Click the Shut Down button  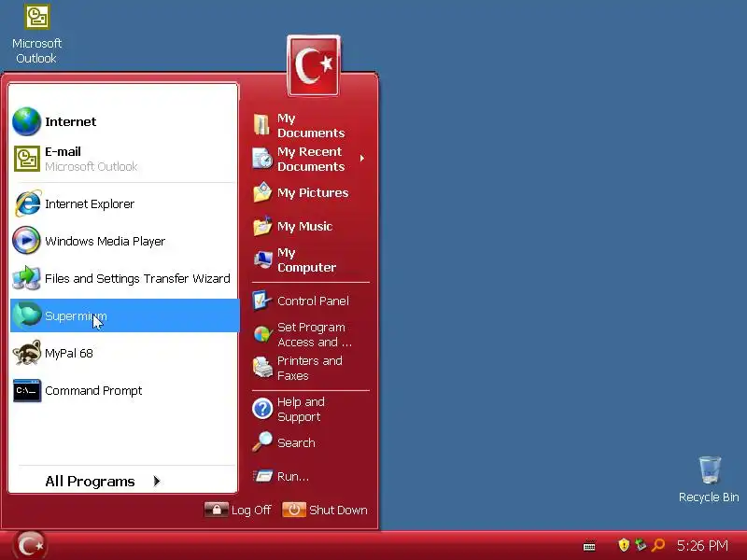point(325,510)
